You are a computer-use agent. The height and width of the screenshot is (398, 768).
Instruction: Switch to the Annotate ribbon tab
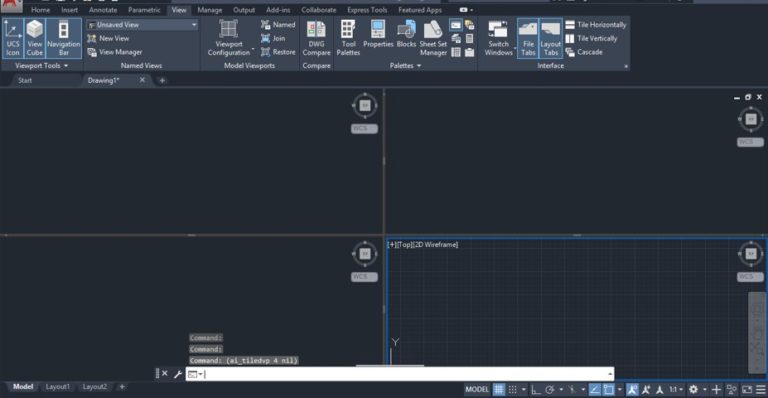coord(103,10)
